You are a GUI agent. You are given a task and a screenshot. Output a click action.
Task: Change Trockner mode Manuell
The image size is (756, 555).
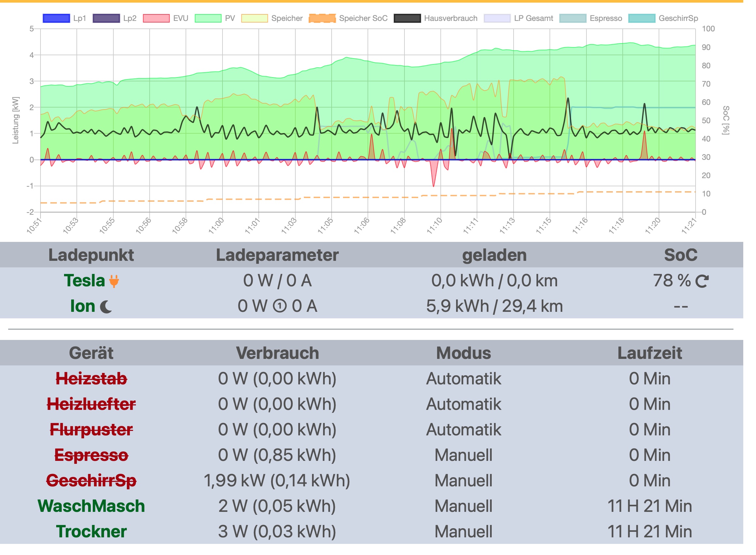[x=464, y=531]
